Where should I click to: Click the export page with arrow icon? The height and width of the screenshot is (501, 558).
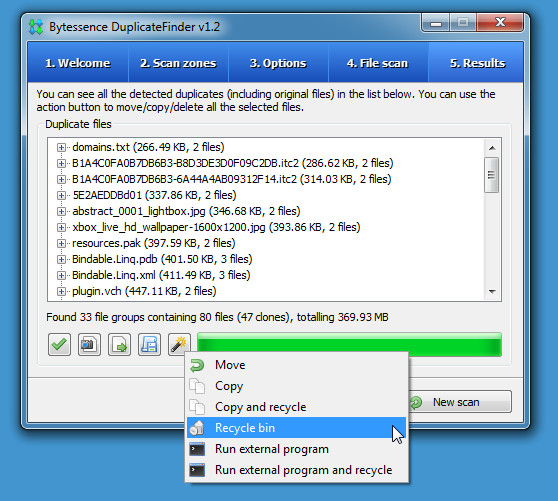pyautogui.click(x=119, y=344)
